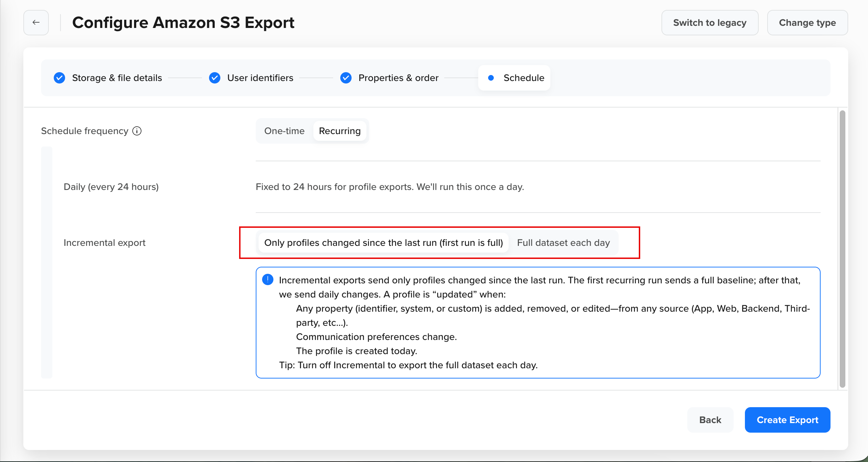Click the Back button

[710, 420]
